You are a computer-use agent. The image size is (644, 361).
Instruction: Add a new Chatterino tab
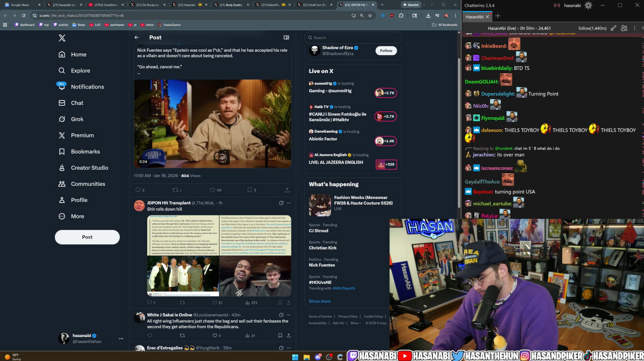pyautogui.click(x=498, y=16)
